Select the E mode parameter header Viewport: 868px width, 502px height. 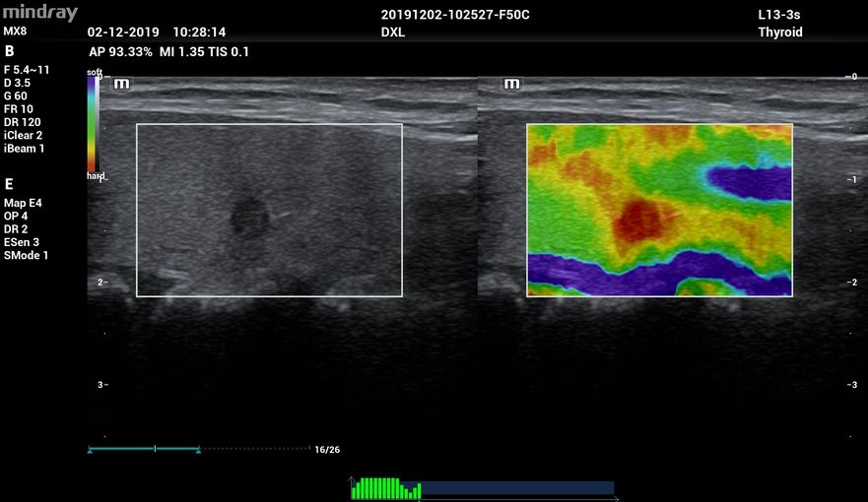(9, 184)
